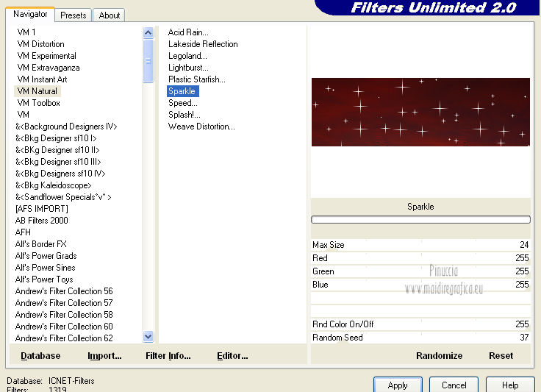541x392 pixels.
Task: Select &<Background Designers IV> category
Action: click(x=66, y=126)
